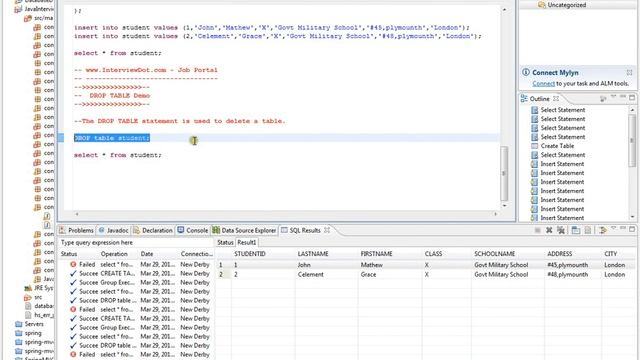This screenshot has height=360, width=640.
Task: Focus the Type query expression field
Action: tap(136, 242)
